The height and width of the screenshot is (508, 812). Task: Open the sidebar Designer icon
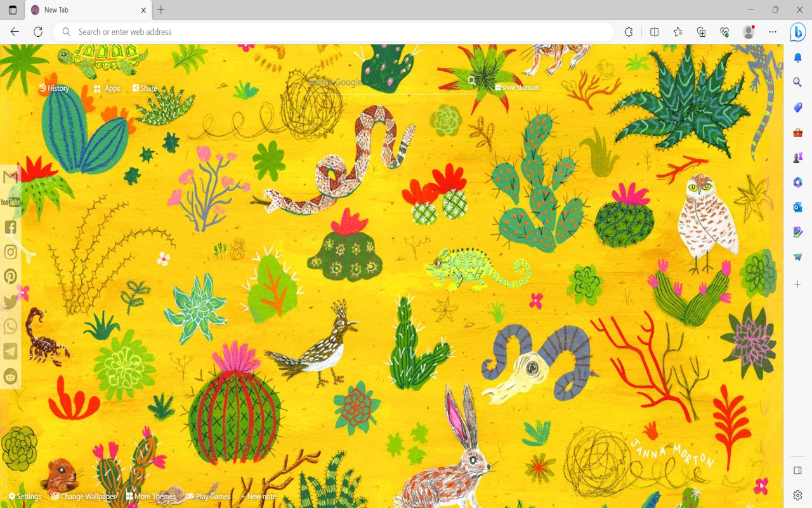tap(798, 232)
